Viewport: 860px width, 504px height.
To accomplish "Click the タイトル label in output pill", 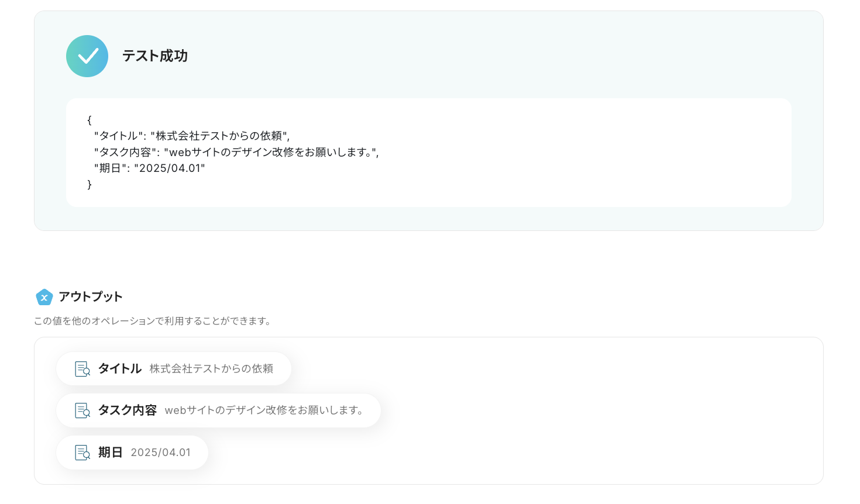I will point(120,369).
